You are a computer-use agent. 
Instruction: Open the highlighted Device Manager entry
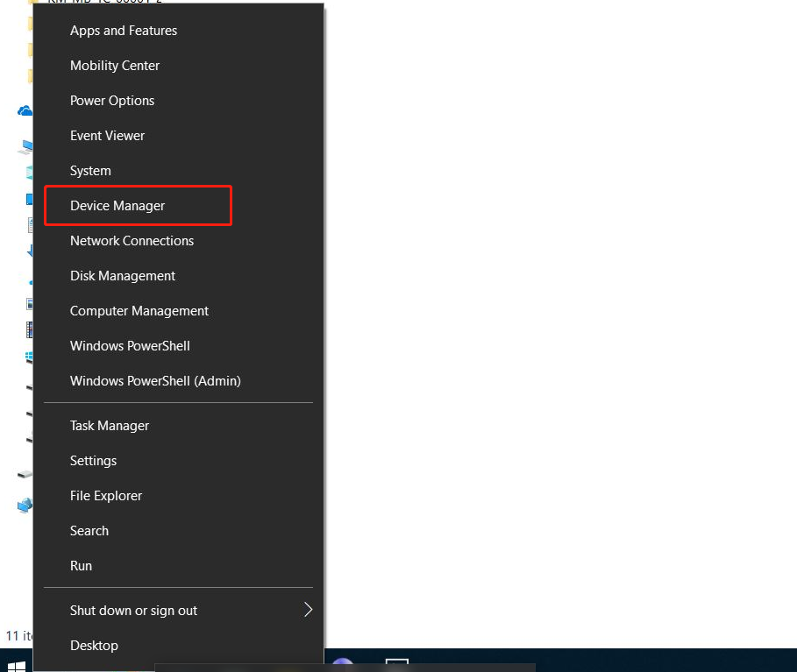pos(117,206)
